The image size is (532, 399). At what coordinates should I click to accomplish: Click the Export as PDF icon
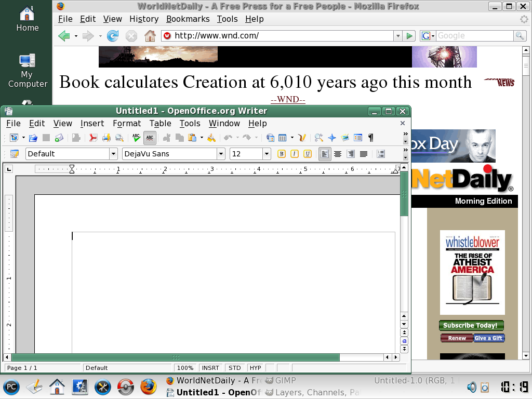93,138
